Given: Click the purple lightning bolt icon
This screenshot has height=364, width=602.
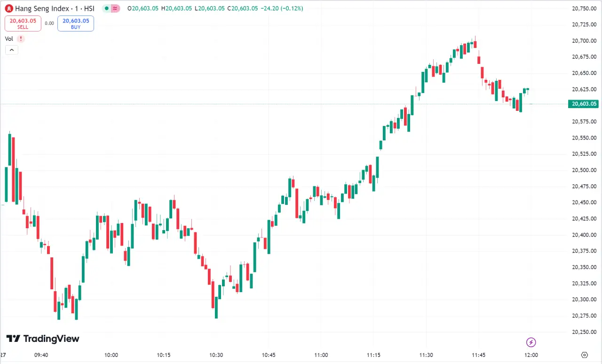Looking at the screenshot, I should click(x=531, y=342).
